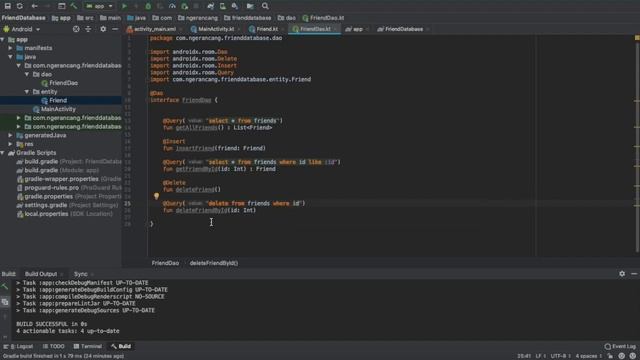Viewport: 640px width, 360px height.
Task: Select FriendDao in the project tree
Action: click(63, 83)
